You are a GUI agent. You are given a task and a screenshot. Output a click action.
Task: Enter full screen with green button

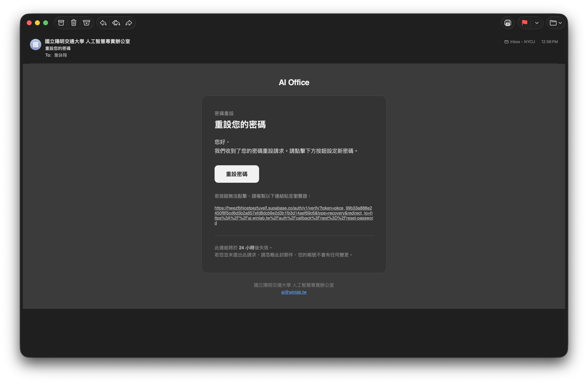point(45,23)
